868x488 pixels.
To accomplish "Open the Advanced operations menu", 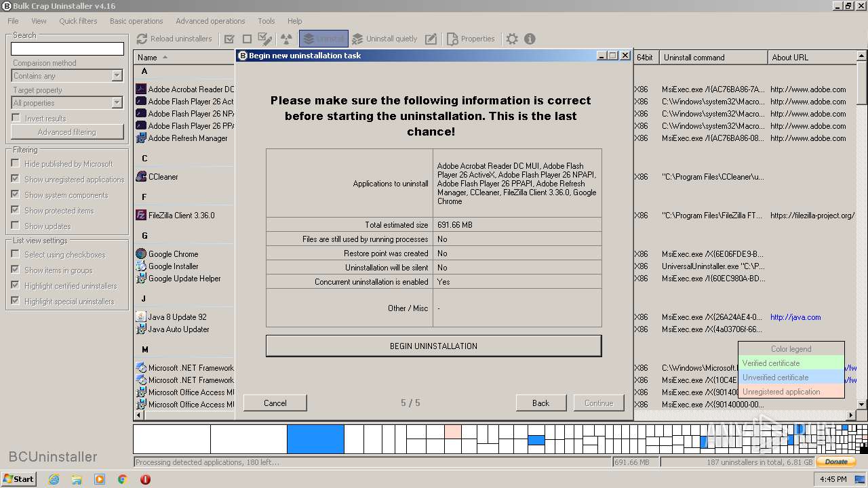I will coord(210,21).
